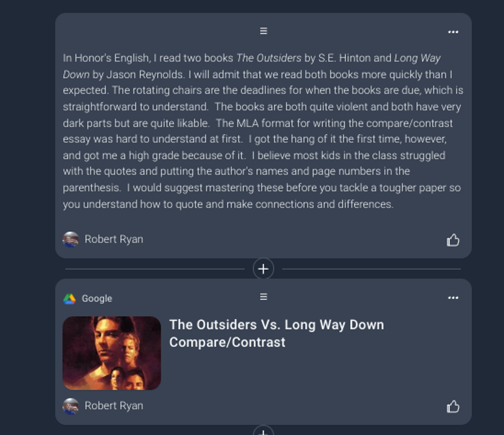The width and height of the screenshot is (504, 435).
Task: Click the drag handle on the Google attachment card
Action: pyautogui.click(x=263, y=297)
